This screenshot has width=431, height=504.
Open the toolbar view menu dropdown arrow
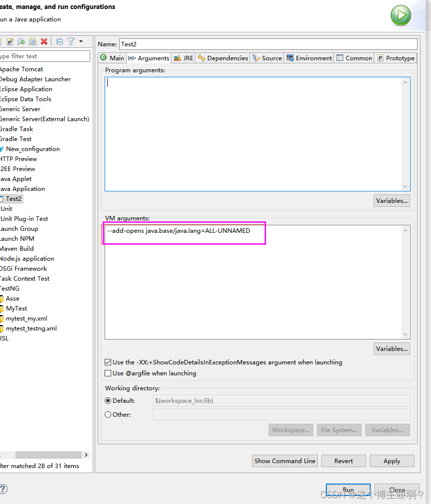click(81, 41)
